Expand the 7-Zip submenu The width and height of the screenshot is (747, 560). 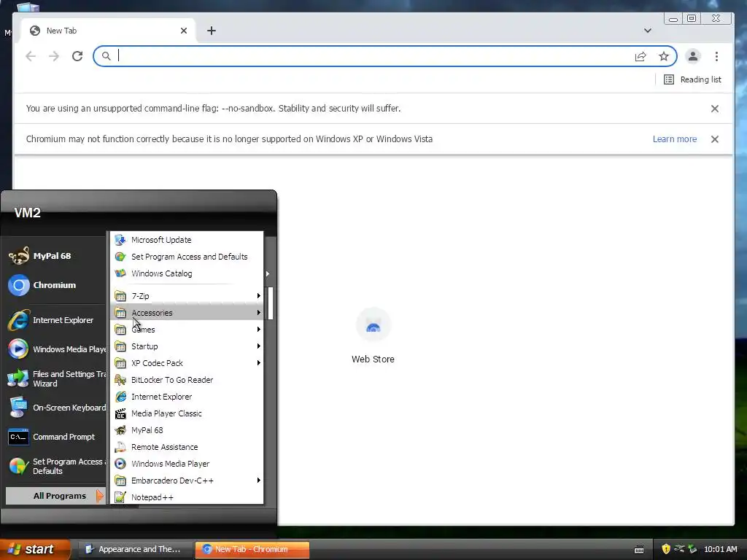point(187,296)
